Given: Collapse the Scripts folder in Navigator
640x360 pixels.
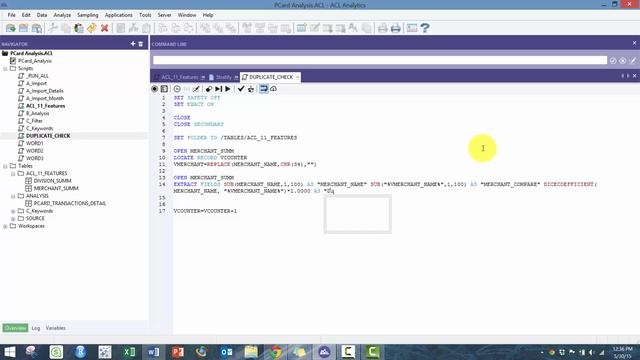Looking at the screenshot, I should 5,69.
